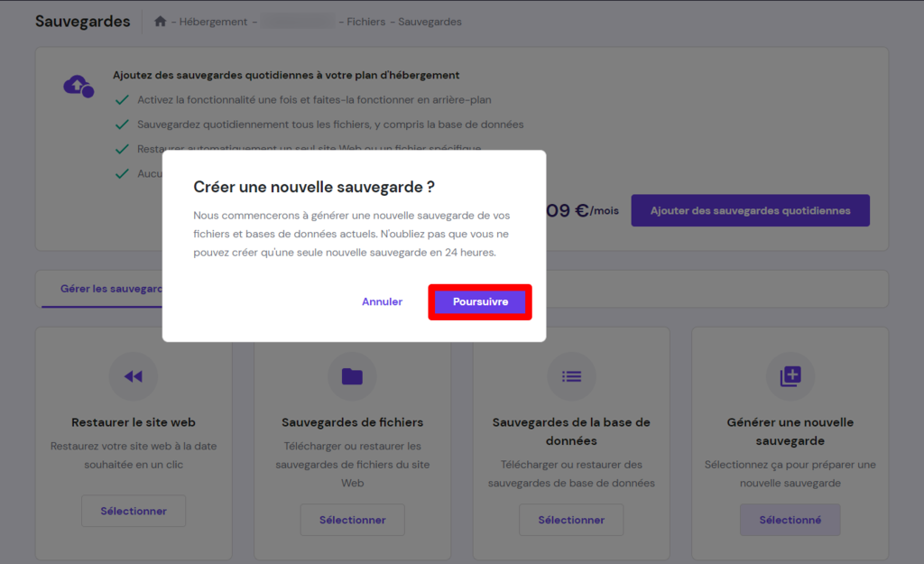Select the rewind icon on Restaurer le site web

[x=133, y=376]
